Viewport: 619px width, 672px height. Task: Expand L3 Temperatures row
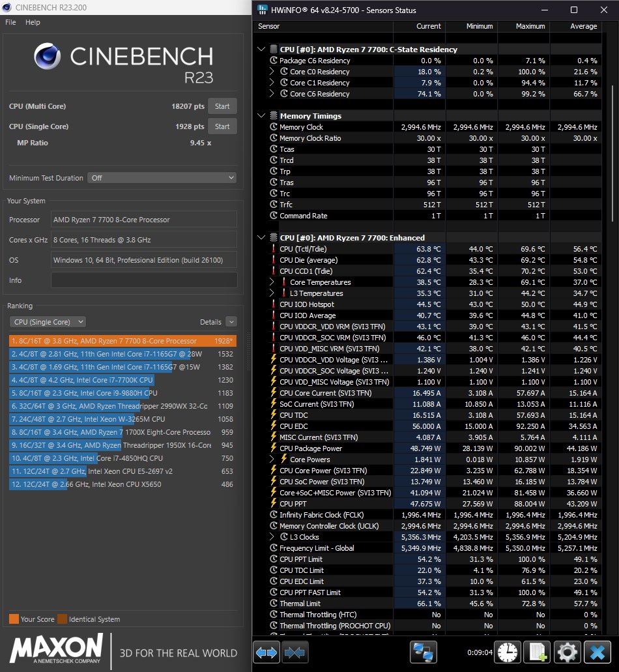272,293
